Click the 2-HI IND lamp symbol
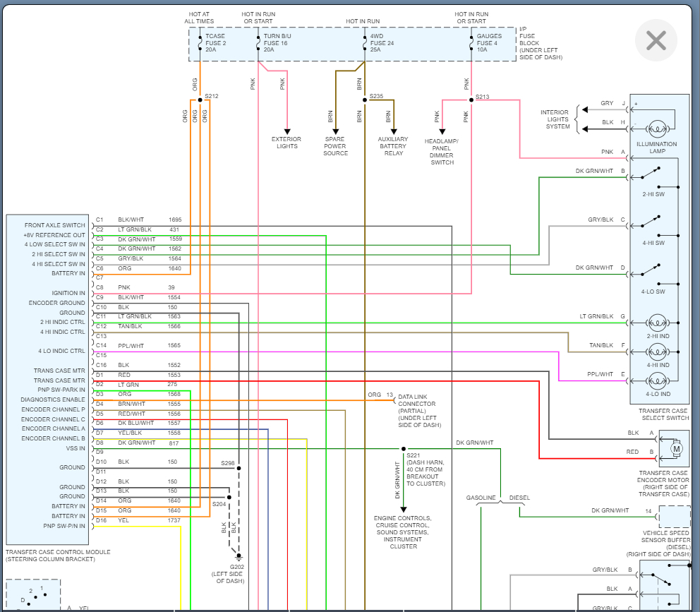Screen dimensions: 700x612 click(x=657, y=323)
